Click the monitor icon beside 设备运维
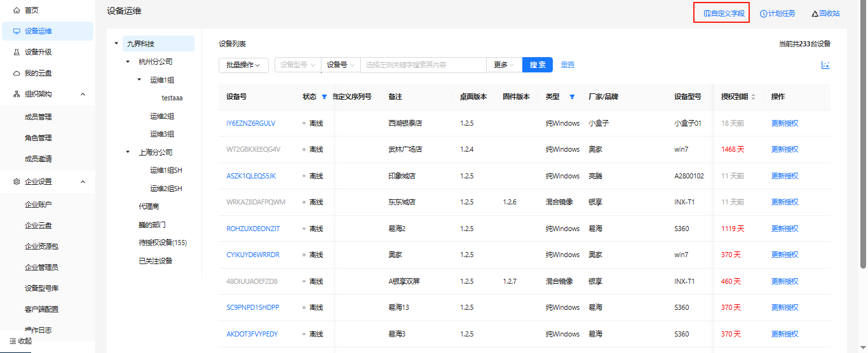The height and width of the screenshot is (353, 868). pos(17,31)
